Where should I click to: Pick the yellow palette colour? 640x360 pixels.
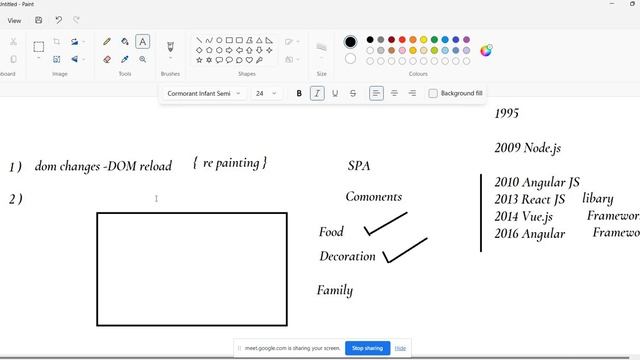click(x=424, y=40)
